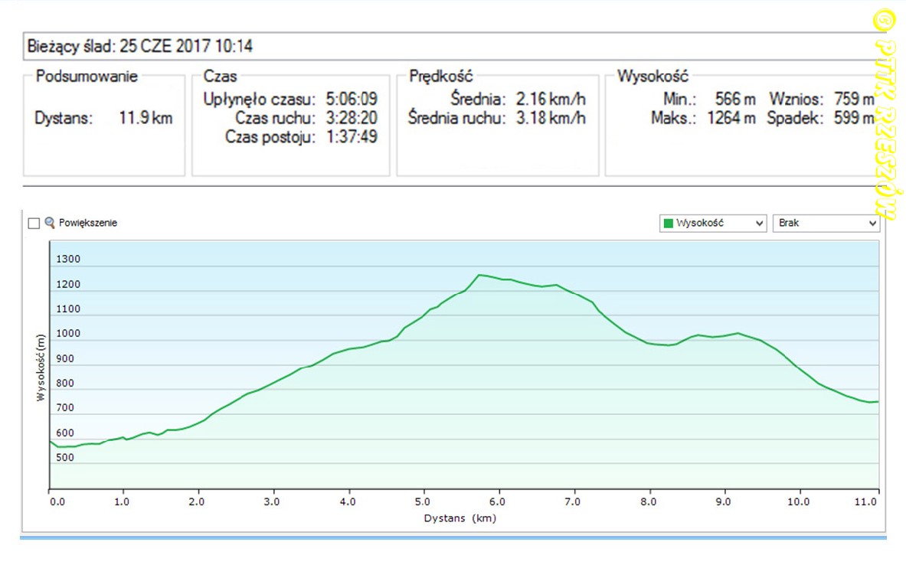The width and height of the screenshot is (906, 588).
Task: Select the Dystans value 11.9 km
Action: pyautogui.click(x=146, y=118)
